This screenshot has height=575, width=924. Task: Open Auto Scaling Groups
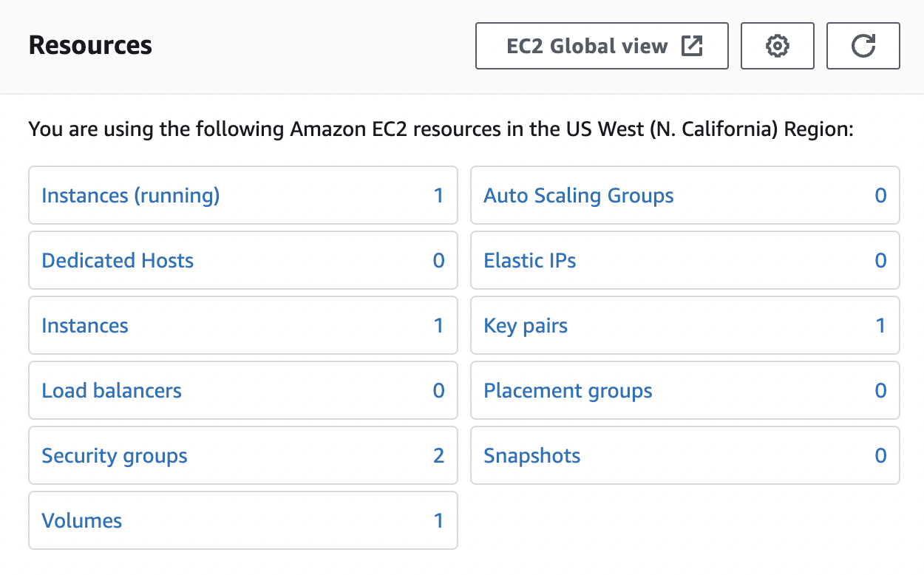[x=579, y=196]
